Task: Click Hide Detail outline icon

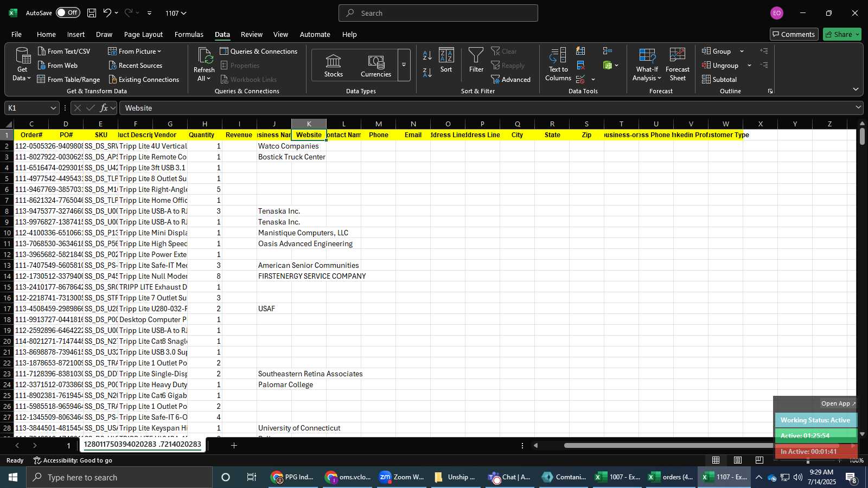Action: [x=764, y=65]
